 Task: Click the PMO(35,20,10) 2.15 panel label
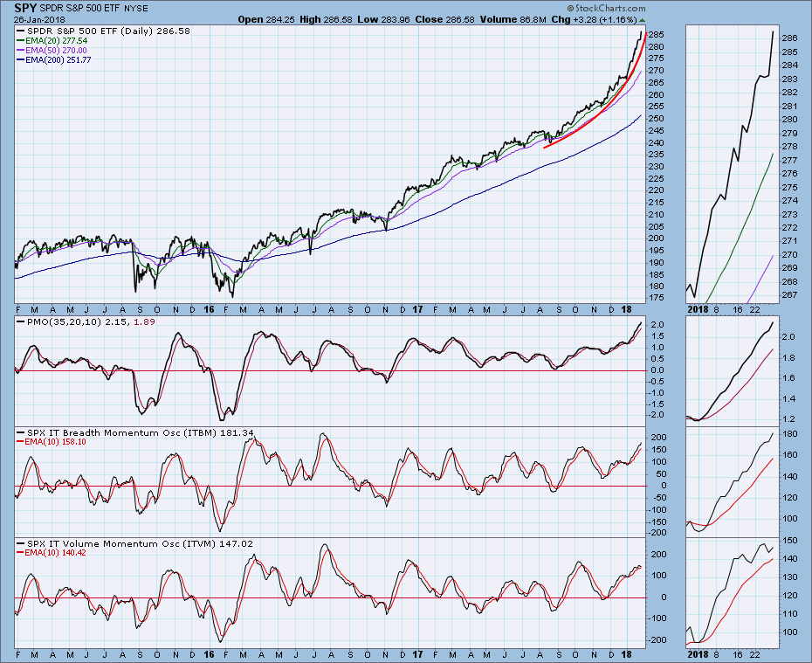tap(86, 322)
